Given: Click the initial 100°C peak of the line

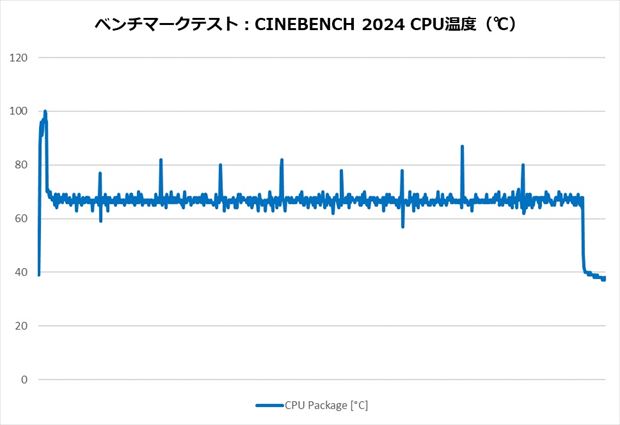Looking at the screenshot, I should [45, 112].
